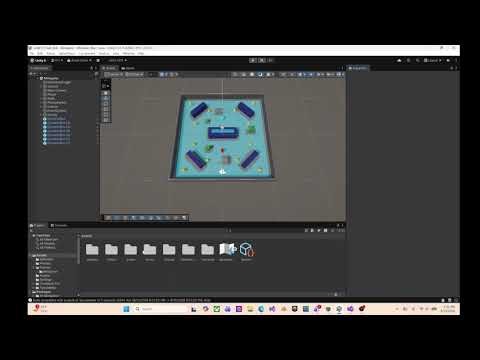The width and height of the screenshot is (480, 360).
Task: Open the Help menu
Action: (141, 53)
